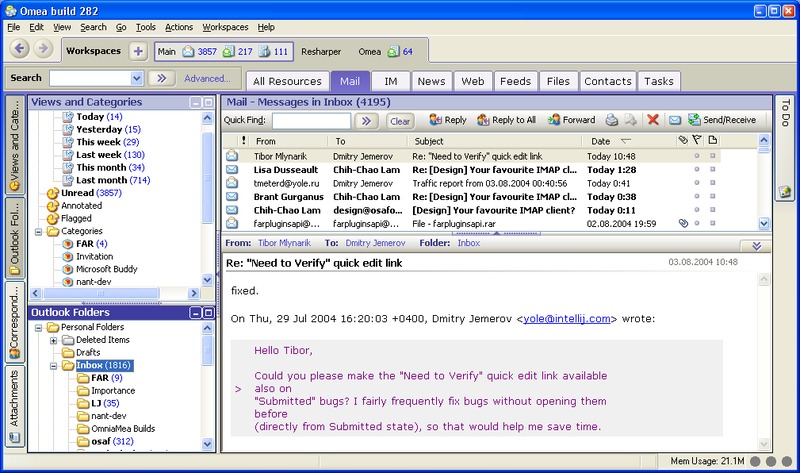Print the message with printer icon
The image size is (800, 473).
pyautogui.click(x=611, y=120)
